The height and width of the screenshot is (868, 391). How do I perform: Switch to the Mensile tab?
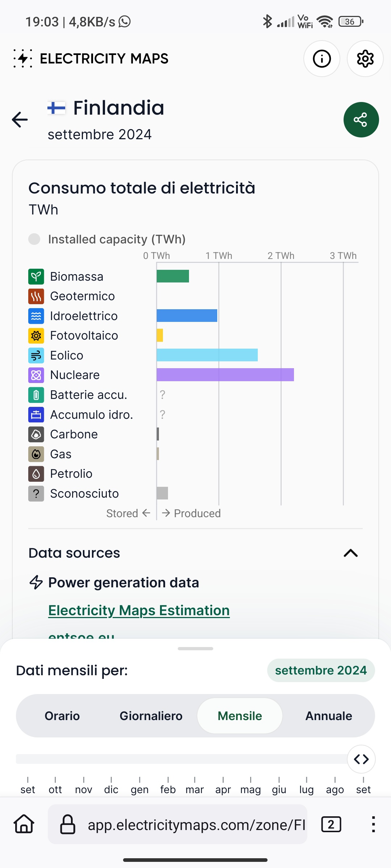tap(240, 716)
